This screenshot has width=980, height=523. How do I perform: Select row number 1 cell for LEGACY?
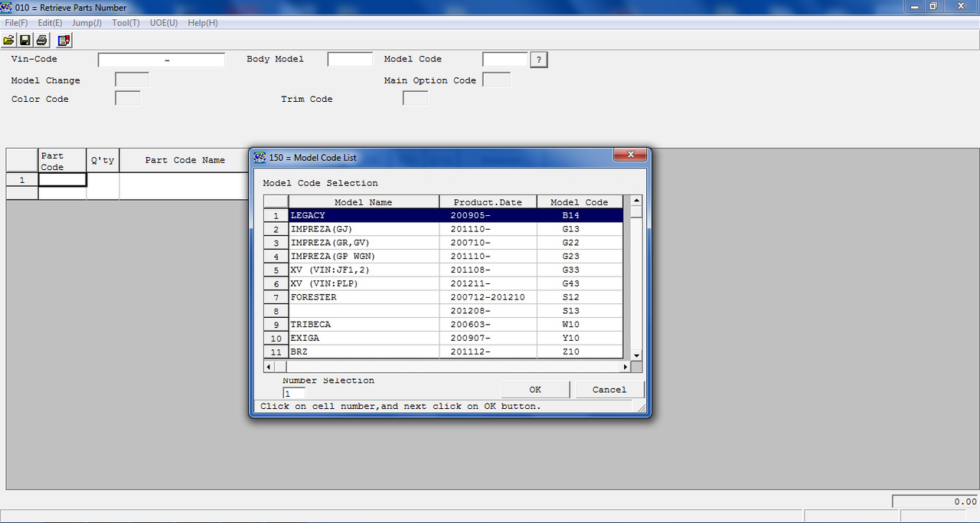click(276, 215)
